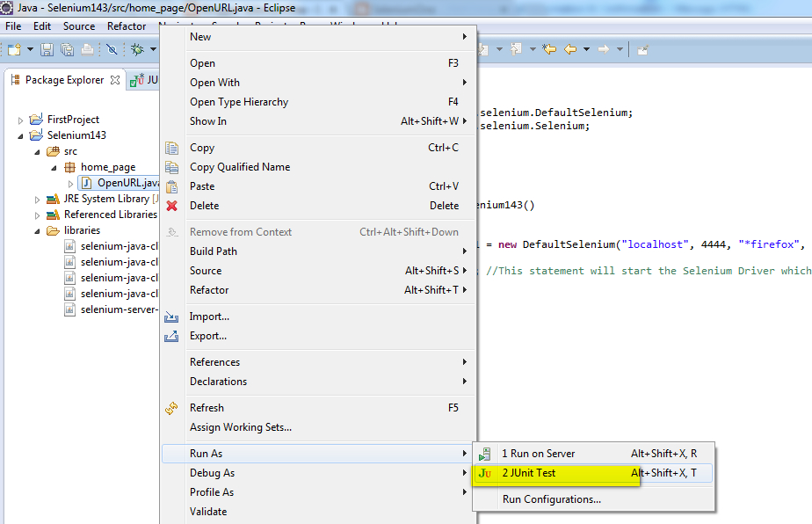Open the Declarations submenu
Image resolution: width=812 pixels, height=524 pixels.
(317, 382)
